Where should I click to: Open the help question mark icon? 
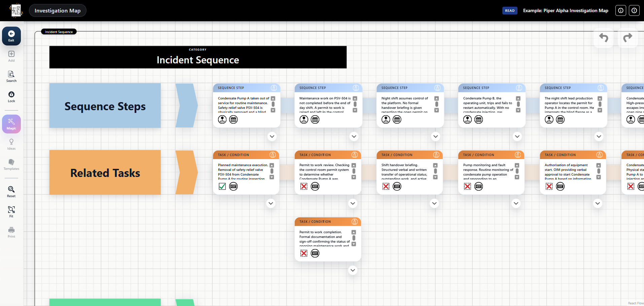(634, 10)
